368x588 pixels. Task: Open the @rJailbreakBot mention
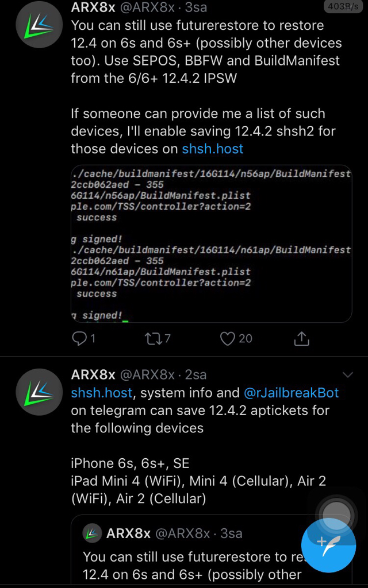point(292,393)
